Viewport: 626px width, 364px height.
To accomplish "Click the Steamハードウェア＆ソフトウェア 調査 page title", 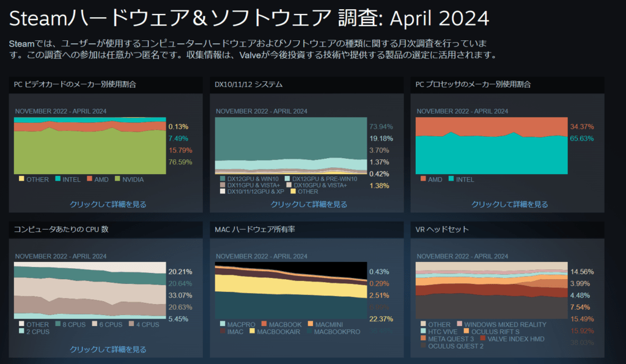I will pos(249,18).
